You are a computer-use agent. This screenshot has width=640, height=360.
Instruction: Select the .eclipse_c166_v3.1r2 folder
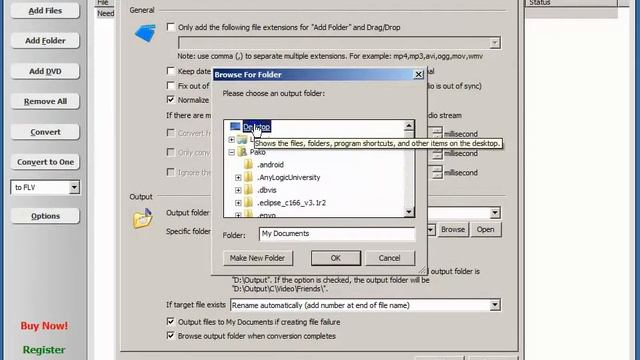tap(291, 203)
